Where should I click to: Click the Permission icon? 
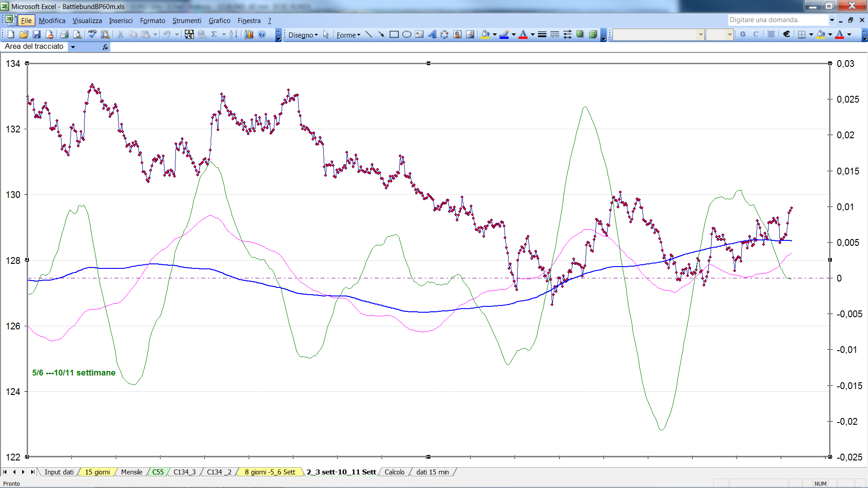tap(49, 34)
